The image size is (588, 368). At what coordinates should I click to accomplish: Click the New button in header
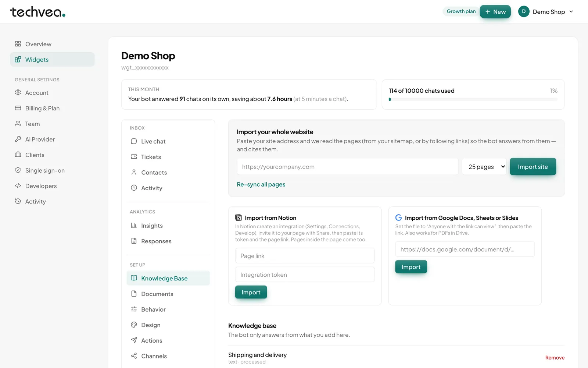coord(495,12)
